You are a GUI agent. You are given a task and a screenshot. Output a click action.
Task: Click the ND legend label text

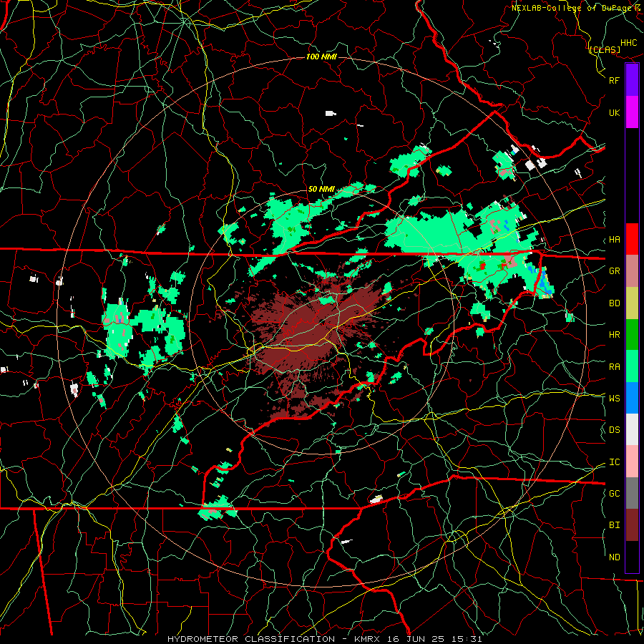pos(614,557)
